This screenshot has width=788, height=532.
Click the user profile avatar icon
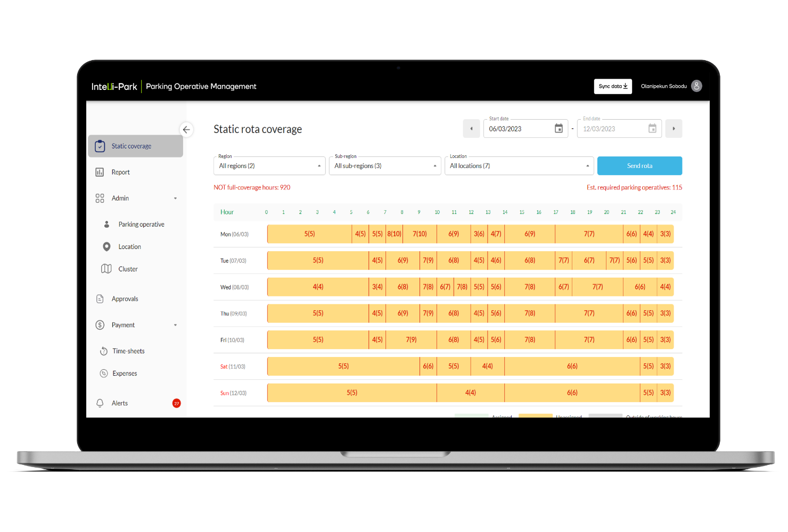point(696,86)
